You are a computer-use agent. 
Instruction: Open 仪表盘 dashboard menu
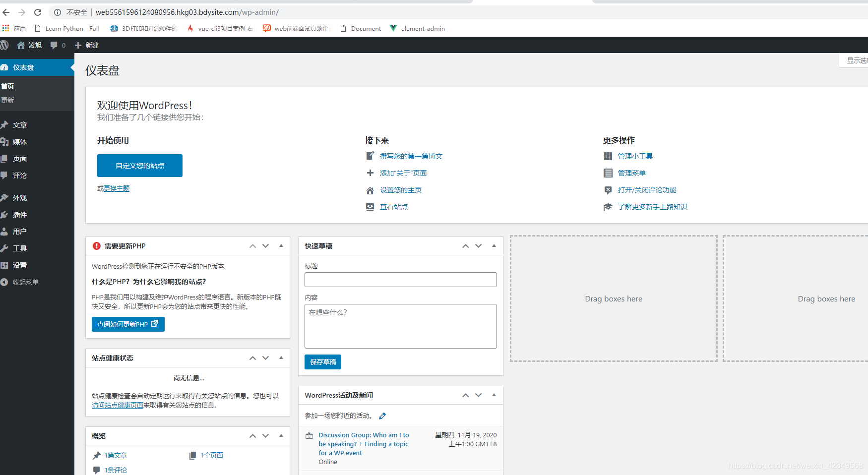point(37,67)
